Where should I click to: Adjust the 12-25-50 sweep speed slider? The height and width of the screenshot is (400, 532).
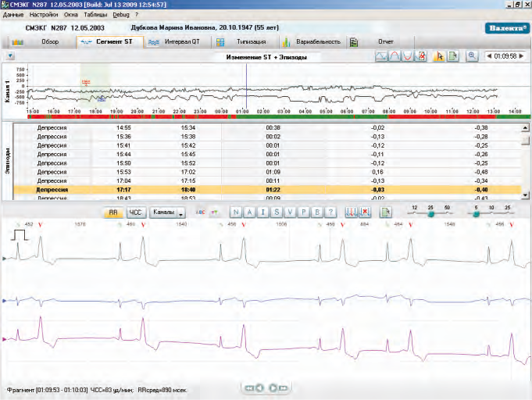coord(430,213)
